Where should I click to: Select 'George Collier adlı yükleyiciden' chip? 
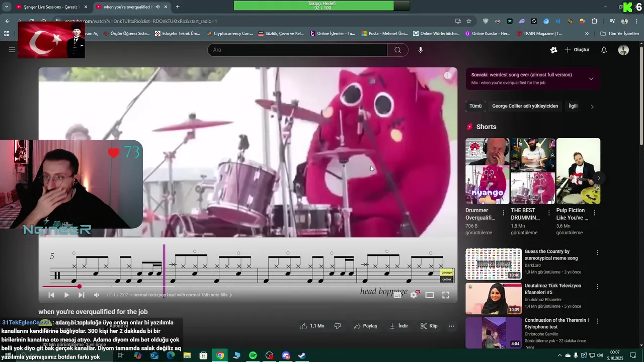point(525,106)
